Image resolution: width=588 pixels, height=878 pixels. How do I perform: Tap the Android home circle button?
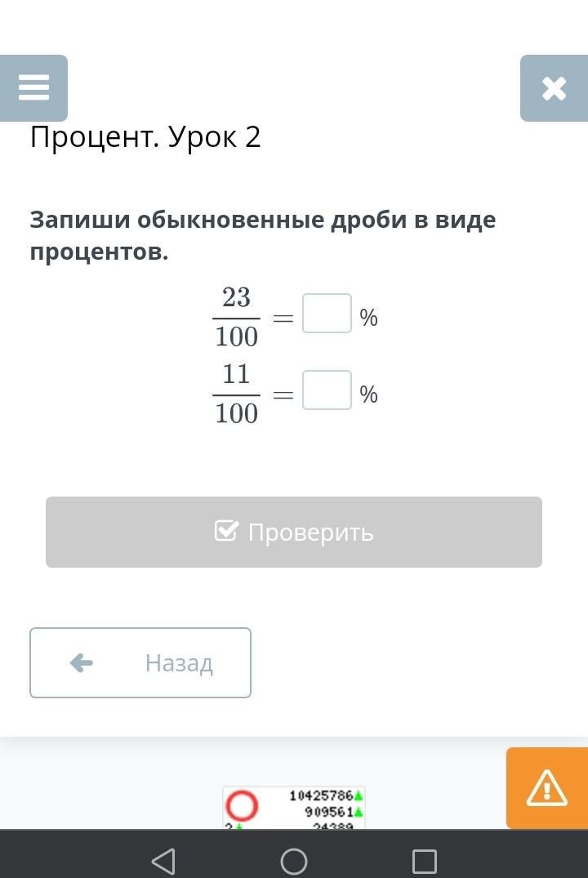click(294, 861)
